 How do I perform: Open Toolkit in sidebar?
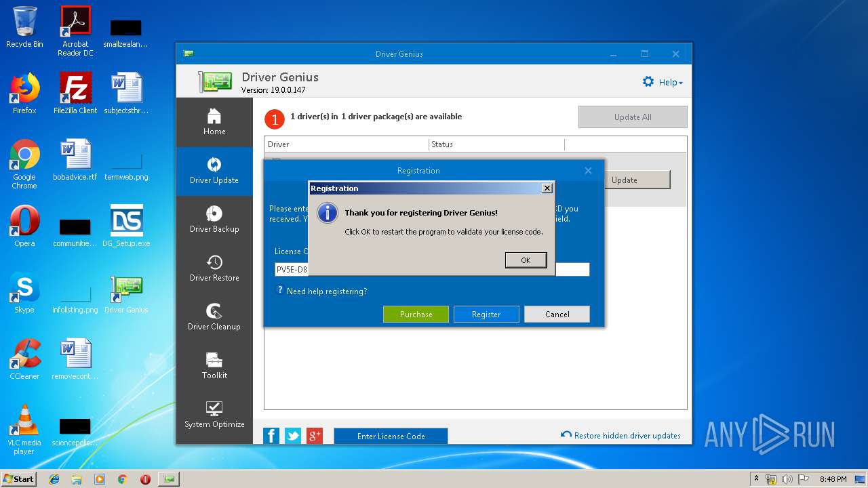pyautogui.click(x=214, y=367)
